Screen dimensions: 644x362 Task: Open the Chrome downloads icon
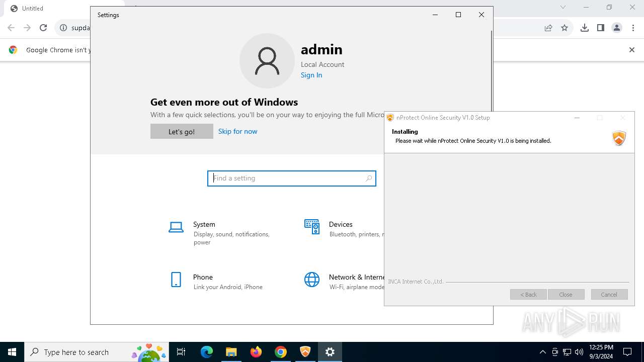tap(585, 28)
